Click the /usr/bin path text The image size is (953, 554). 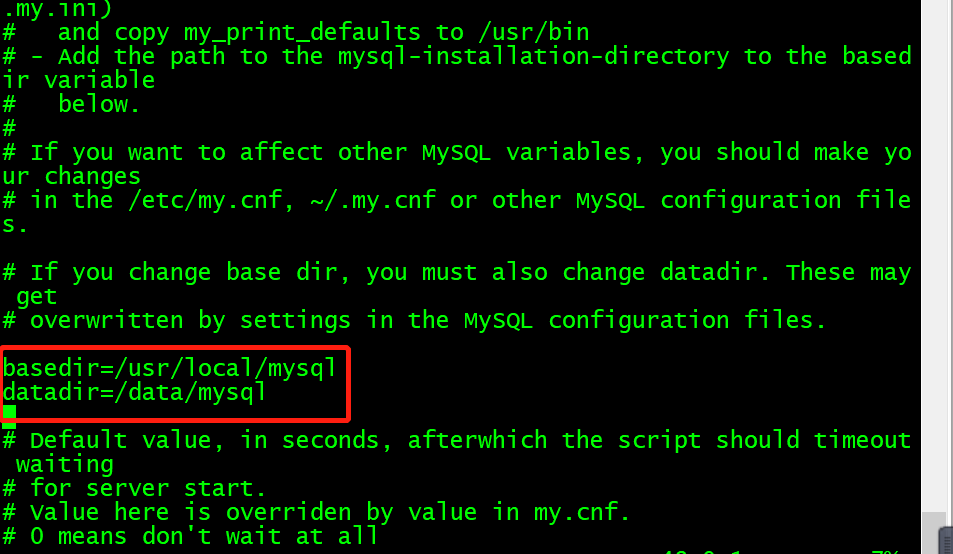click(534, 32)
